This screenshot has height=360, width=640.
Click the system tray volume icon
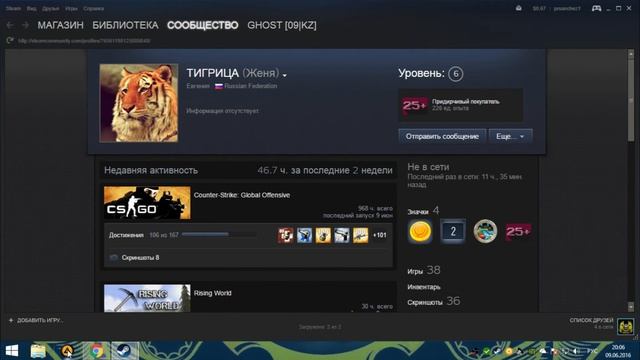point(576,351)
